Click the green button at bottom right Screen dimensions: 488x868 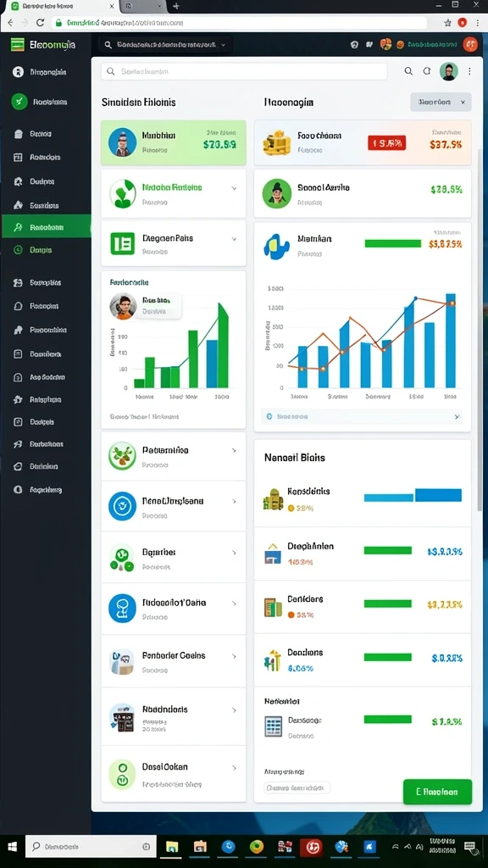coord(438,792)
